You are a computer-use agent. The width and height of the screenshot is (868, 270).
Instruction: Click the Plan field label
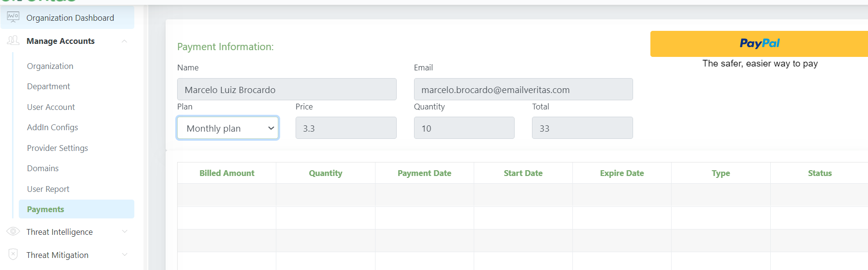pos(184,107)
